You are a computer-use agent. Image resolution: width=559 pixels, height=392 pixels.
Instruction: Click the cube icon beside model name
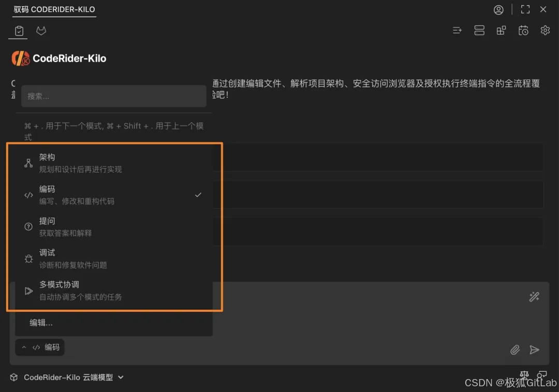click(14, 378)
